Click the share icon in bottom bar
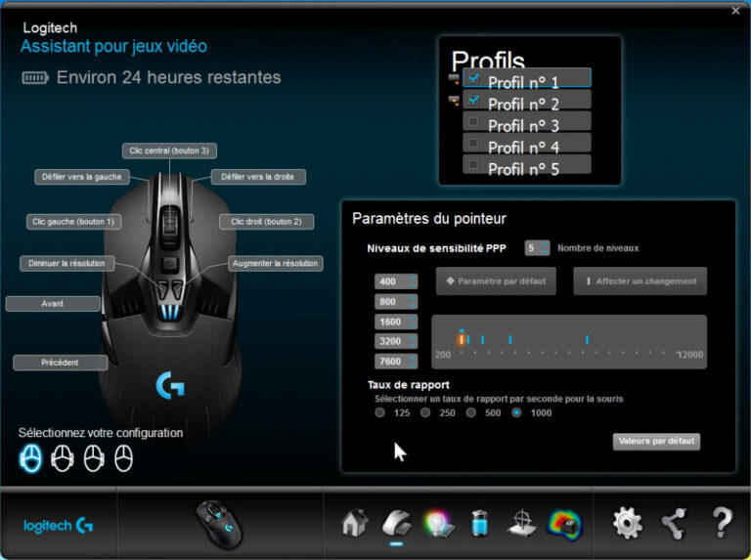The image size is (751, 560). (674, 523)
